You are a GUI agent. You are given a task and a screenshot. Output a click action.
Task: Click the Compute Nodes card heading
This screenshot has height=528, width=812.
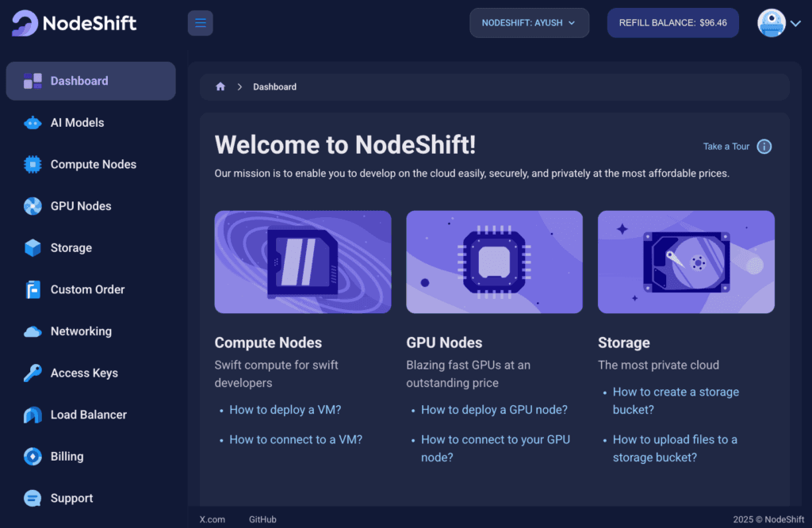[268, 342]
